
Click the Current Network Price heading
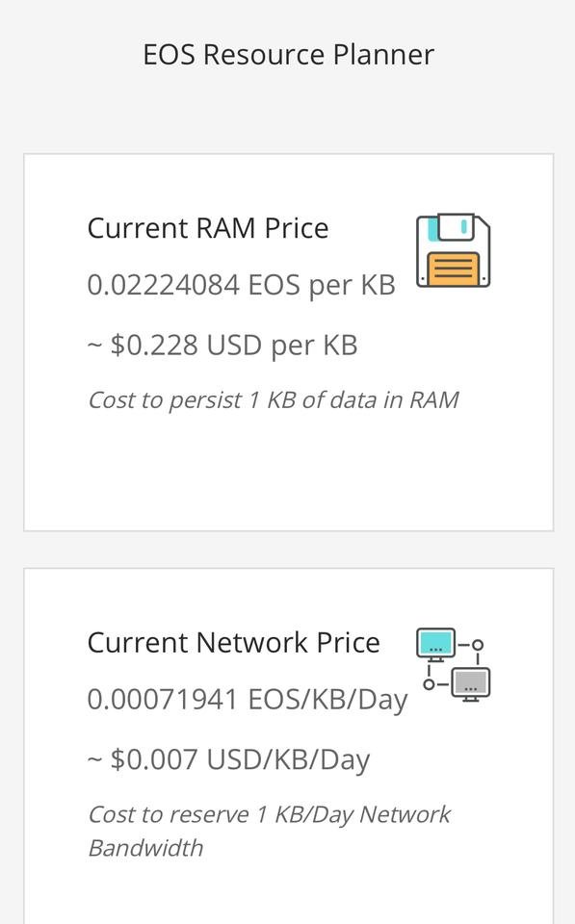(233, 642)
